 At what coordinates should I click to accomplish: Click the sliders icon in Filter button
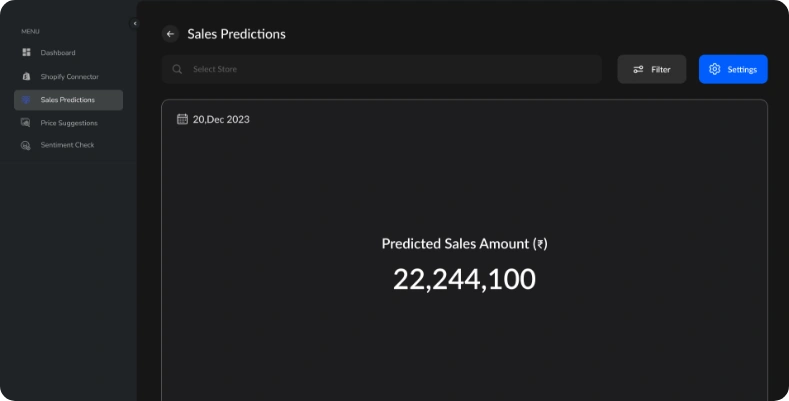638,69
